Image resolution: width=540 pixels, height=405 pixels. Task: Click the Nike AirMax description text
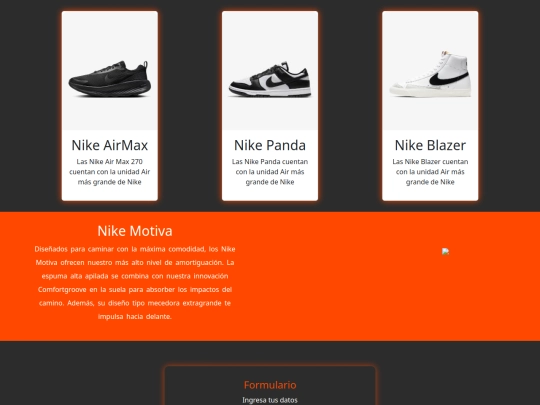point(110,172)
